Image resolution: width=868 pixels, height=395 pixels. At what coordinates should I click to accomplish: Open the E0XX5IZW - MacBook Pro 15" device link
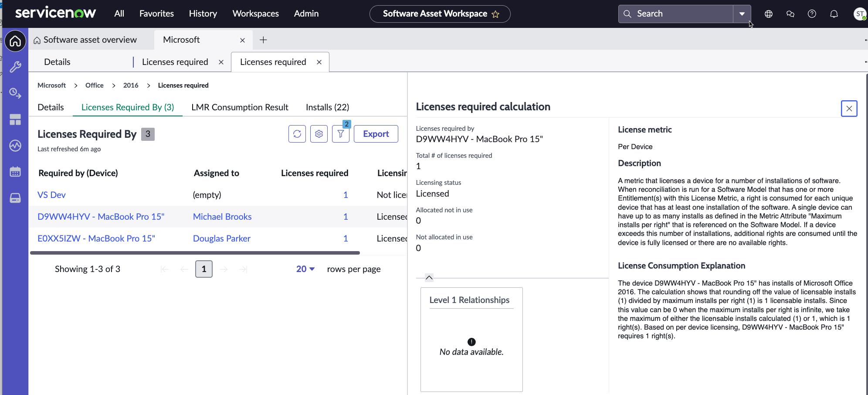96,238
